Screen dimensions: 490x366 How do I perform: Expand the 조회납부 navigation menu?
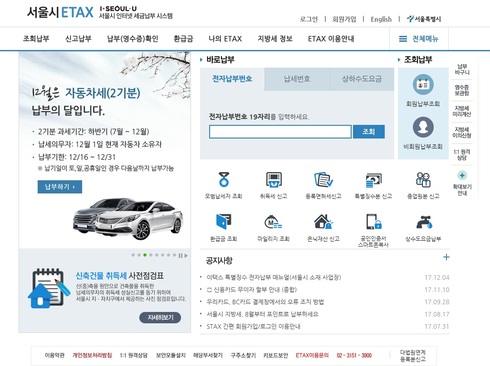tap(36, 39)
